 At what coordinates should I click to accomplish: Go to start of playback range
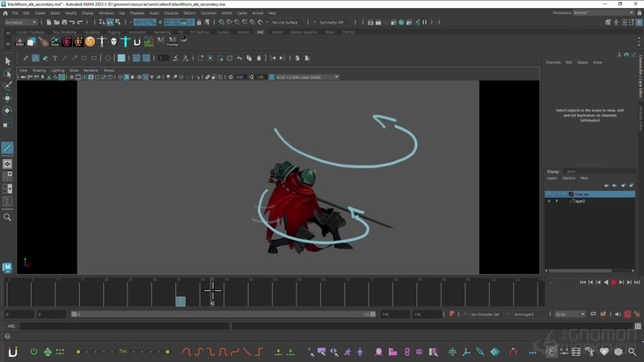click(582, 282)
